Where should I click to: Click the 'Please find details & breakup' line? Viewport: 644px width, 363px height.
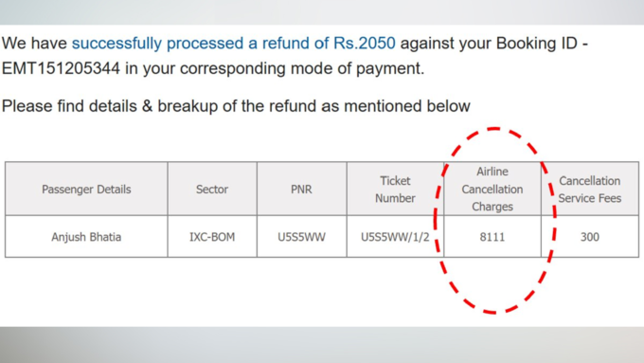tap(236, 106)
